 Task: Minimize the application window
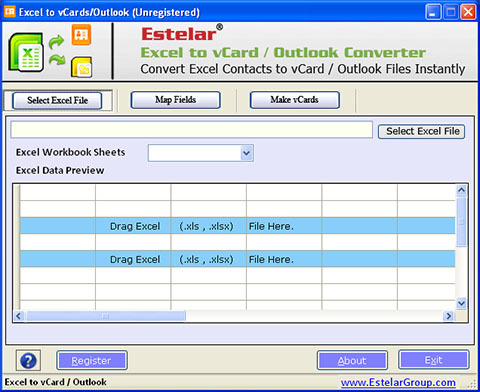[433, 12]
